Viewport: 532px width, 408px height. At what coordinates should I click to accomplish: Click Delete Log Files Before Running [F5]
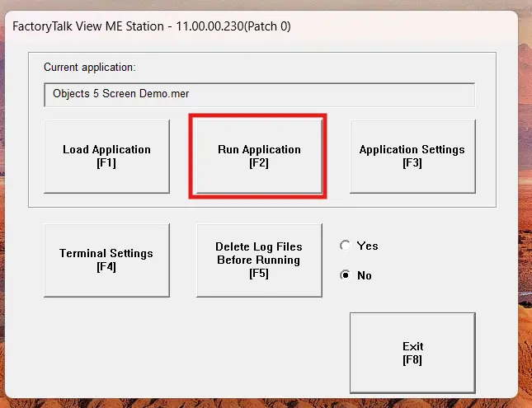coord(259,260)
